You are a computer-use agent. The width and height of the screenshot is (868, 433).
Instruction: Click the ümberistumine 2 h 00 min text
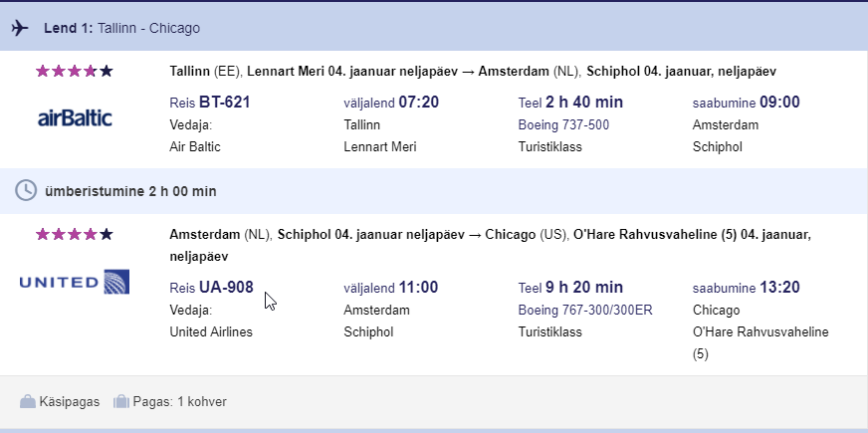129,190
